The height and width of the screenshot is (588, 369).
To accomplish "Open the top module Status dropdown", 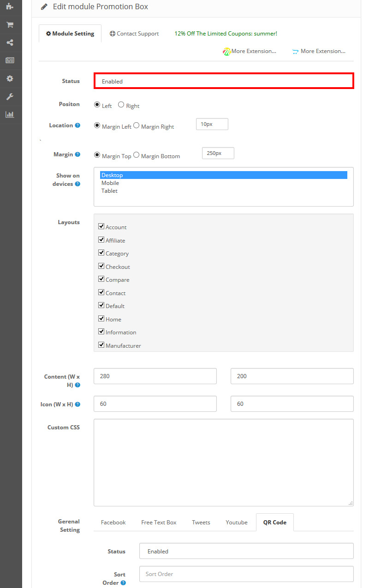I will tap(224, 81).
